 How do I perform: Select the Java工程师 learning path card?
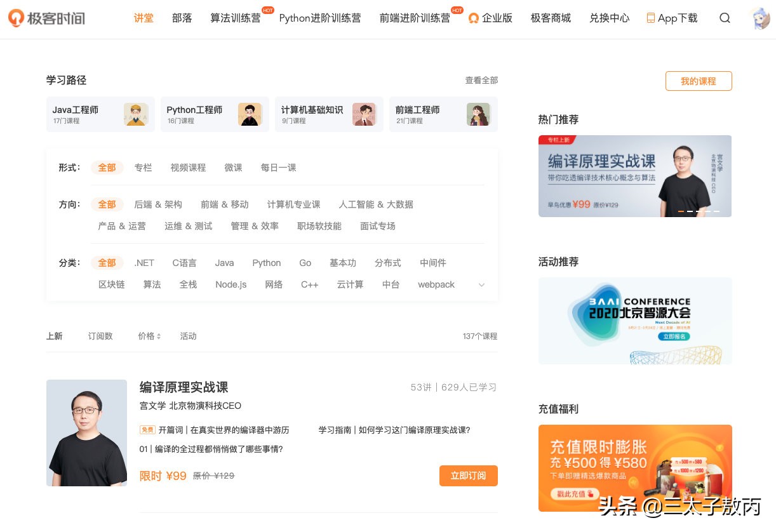click(x=100, y=114)
